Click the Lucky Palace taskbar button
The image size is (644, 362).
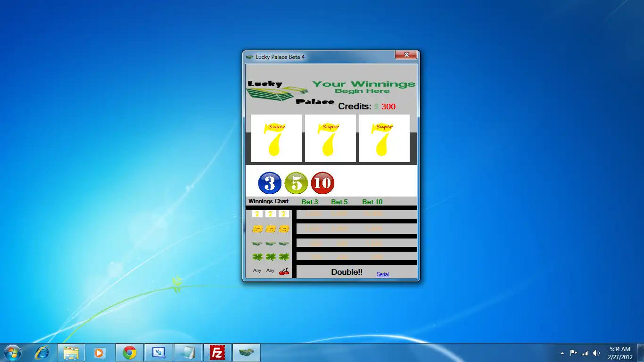[x=247, y=353]
